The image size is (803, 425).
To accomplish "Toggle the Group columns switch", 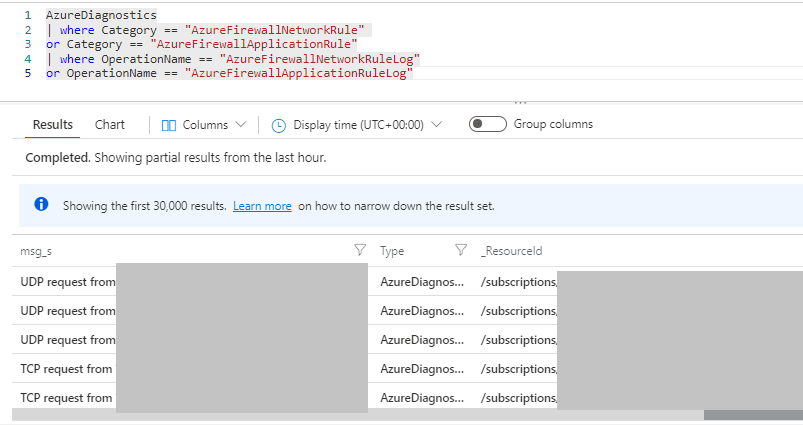I will click(487, 124).
